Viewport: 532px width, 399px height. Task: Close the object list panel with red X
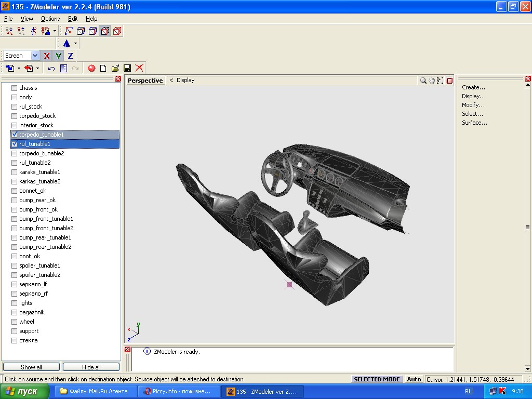coord(118,79)
